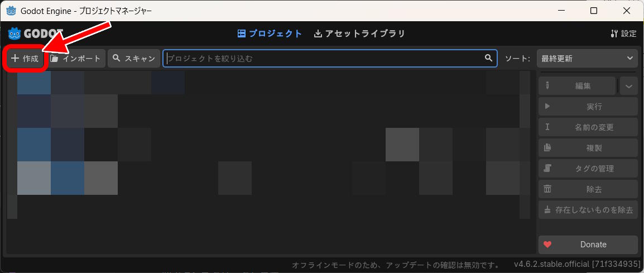Image resolution: width=644 pixels, height=273 pixels.
Task: Click the offline mode update notice text
Action: click(x=396, y=265)
